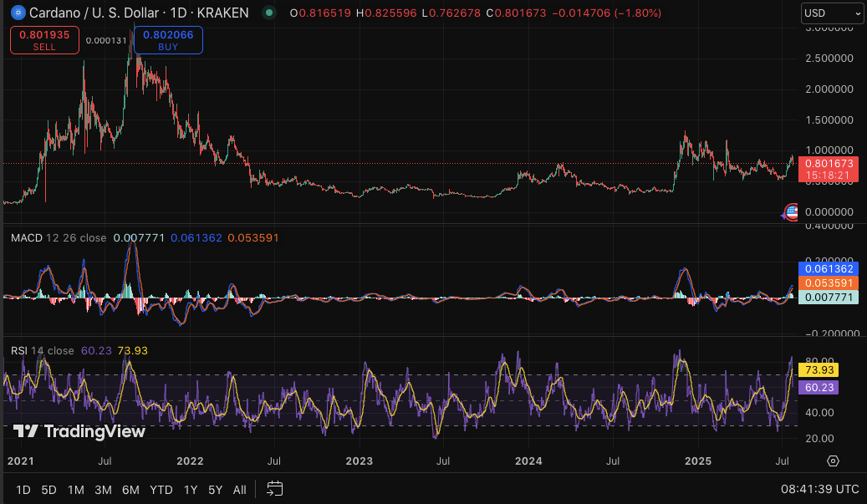
Task: Select the YTD time range
Action: point(161,490)
